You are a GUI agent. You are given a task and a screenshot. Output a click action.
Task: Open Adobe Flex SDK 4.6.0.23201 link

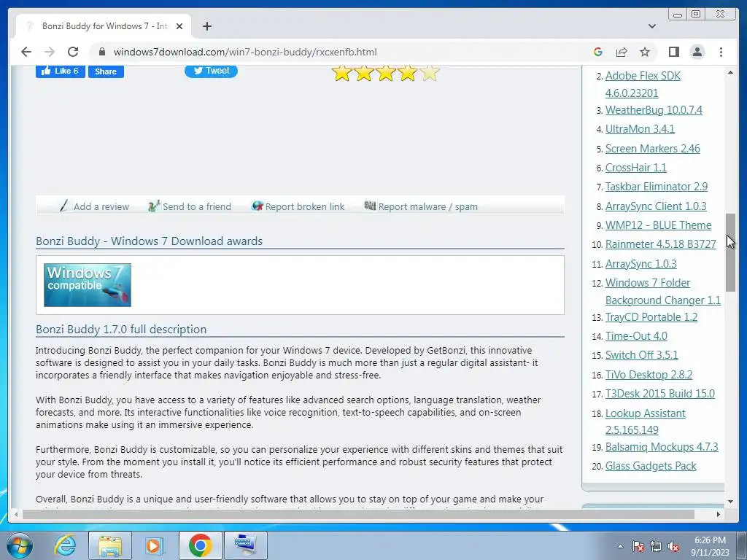(x=643, y=85)
